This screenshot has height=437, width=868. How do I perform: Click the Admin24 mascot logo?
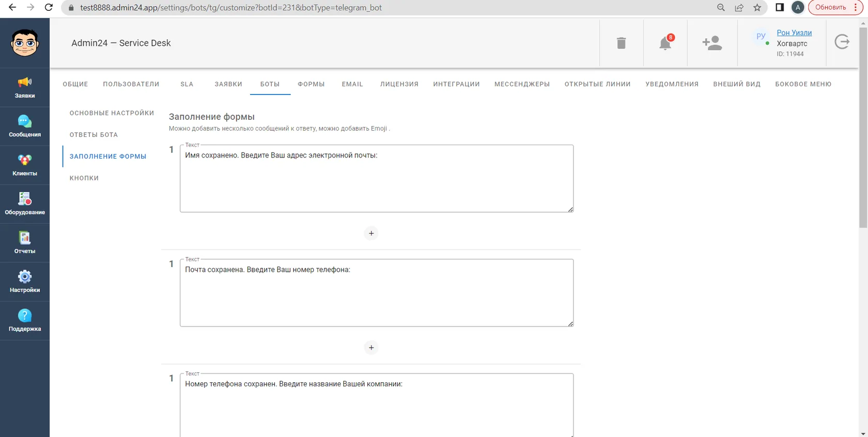(x=25, y=43)
